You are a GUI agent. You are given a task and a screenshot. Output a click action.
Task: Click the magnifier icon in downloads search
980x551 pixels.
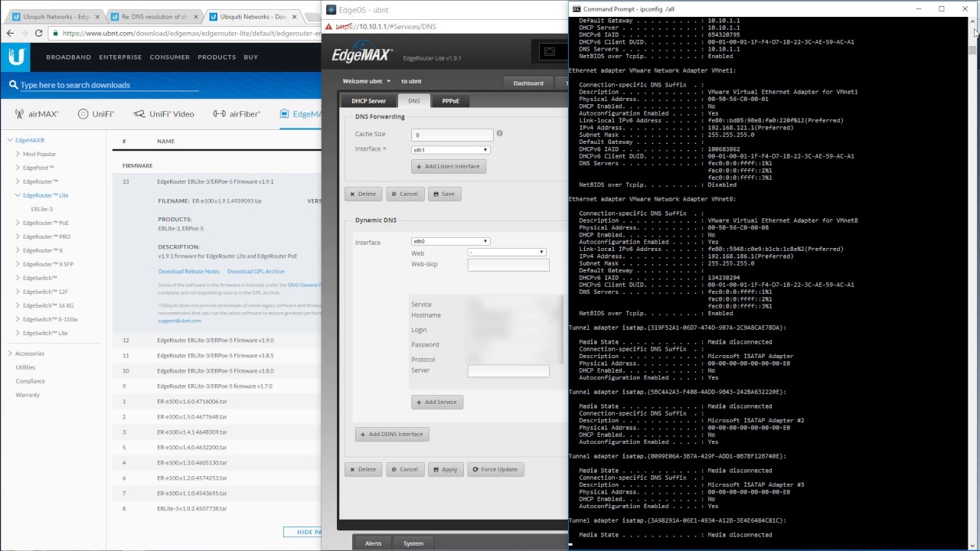click(13, 85)
